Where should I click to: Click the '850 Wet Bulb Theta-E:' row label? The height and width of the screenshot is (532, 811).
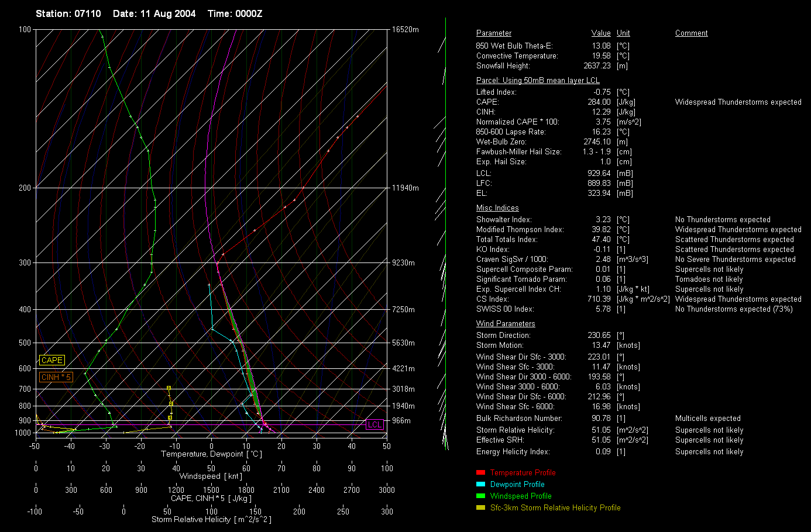pos(514,46)
